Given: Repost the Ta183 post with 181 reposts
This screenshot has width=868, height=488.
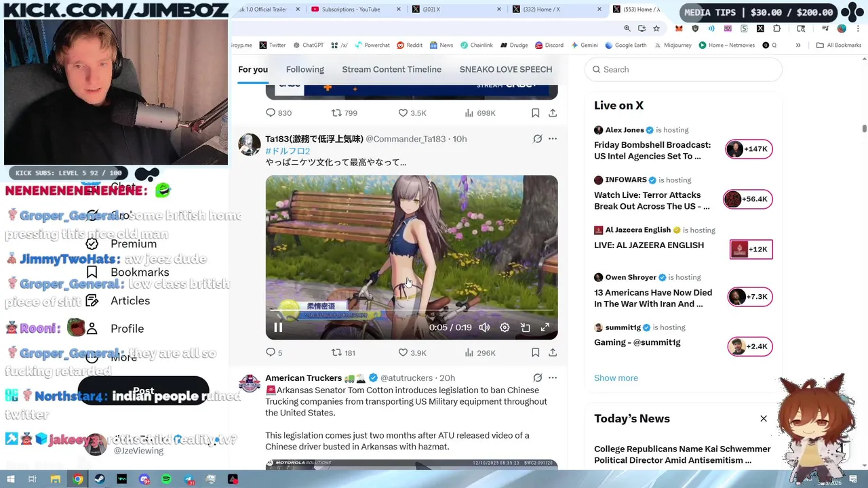Looking at the screenshot, I should 343,352.
